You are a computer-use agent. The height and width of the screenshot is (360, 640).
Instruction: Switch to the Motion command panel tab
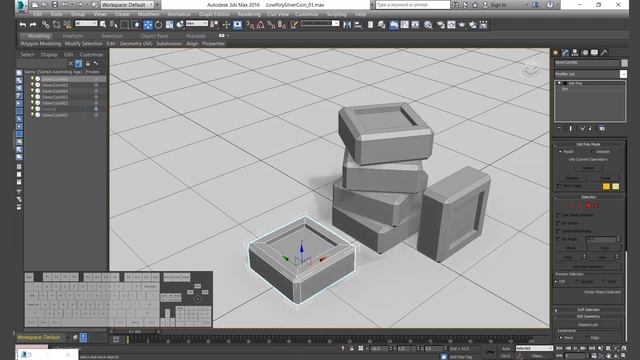(x=585, y=53)
